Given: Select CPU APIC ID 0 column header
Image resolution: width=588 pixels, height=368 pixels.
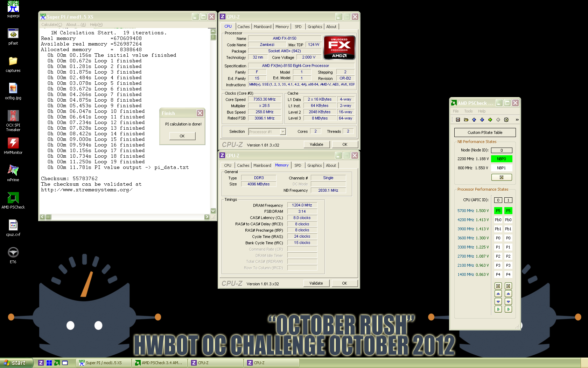Looking at the screenshot, I should [498, 200].
